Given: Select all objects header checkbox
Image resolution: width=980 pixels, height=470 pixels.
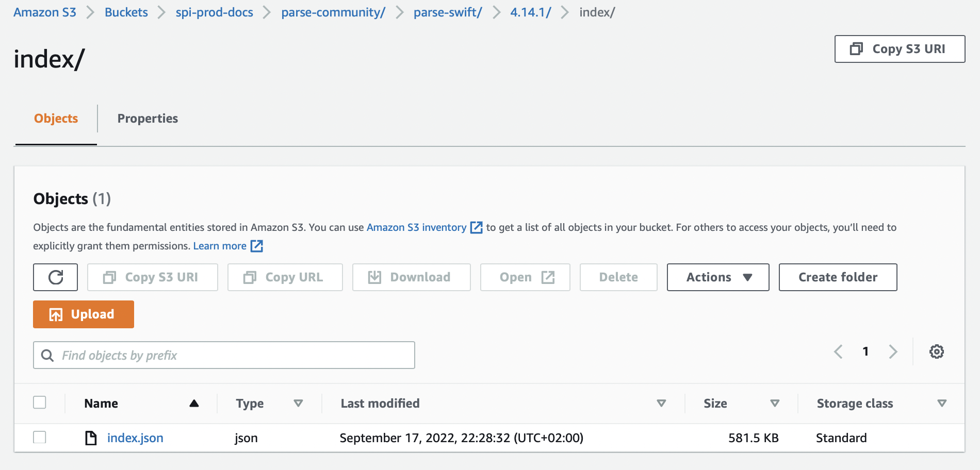Looking at the screenshot, I should pyautogui.click(x=40, y=402).
